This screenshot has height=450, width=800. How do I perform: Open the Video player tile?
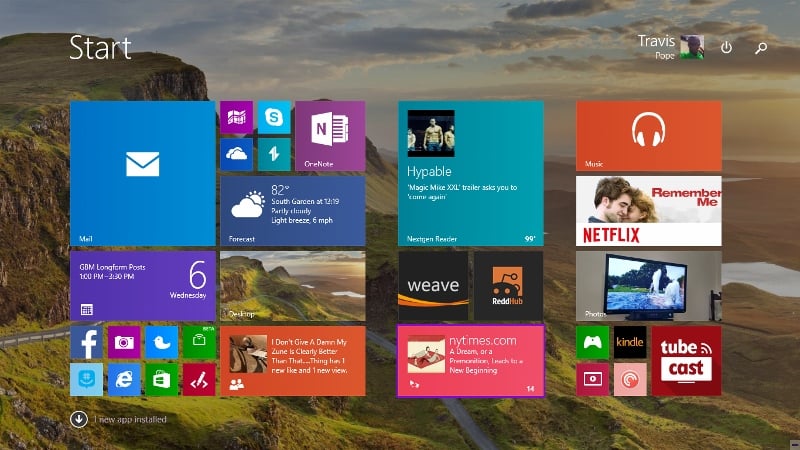tap(592, 380)
